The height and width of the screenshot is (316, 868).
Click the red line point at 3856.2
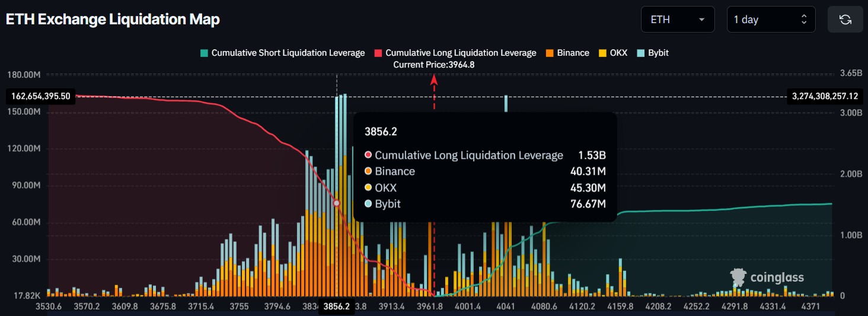pyautogui.click(x=336, y=203)
